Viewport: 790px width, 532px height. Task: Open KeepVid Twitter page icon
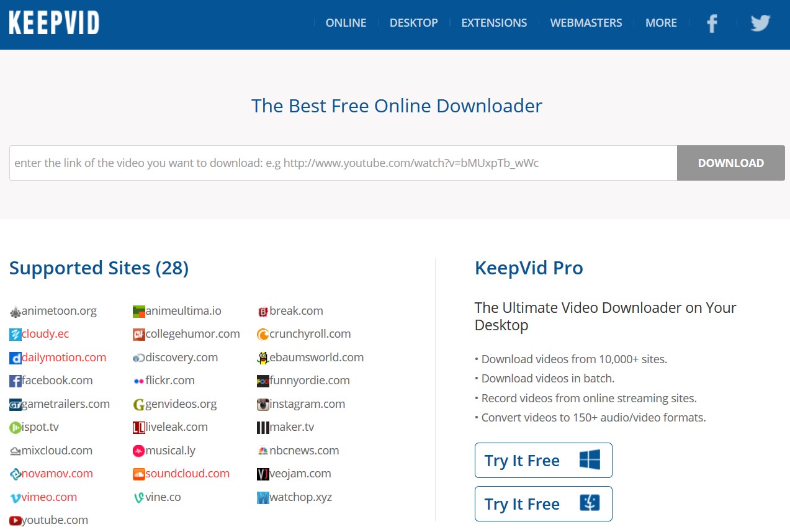click(x=760, y=23)
